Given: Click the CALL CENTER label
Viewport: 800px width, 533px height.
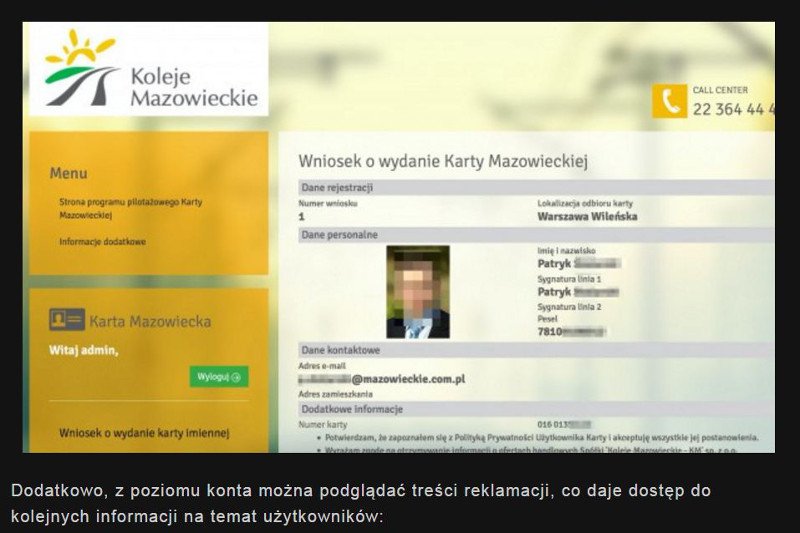Looking at the screenshot, I should click(x=720, y=90).
